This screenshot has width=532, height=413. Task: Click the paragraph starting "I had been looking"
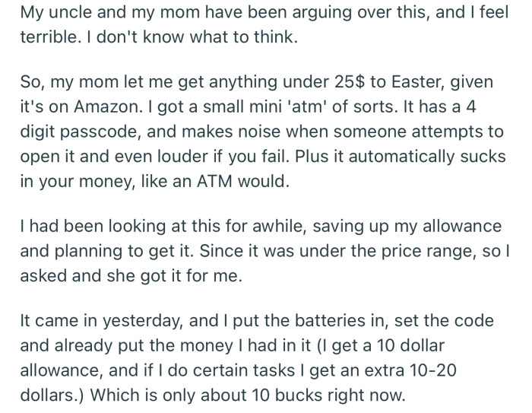coord(258,251)
